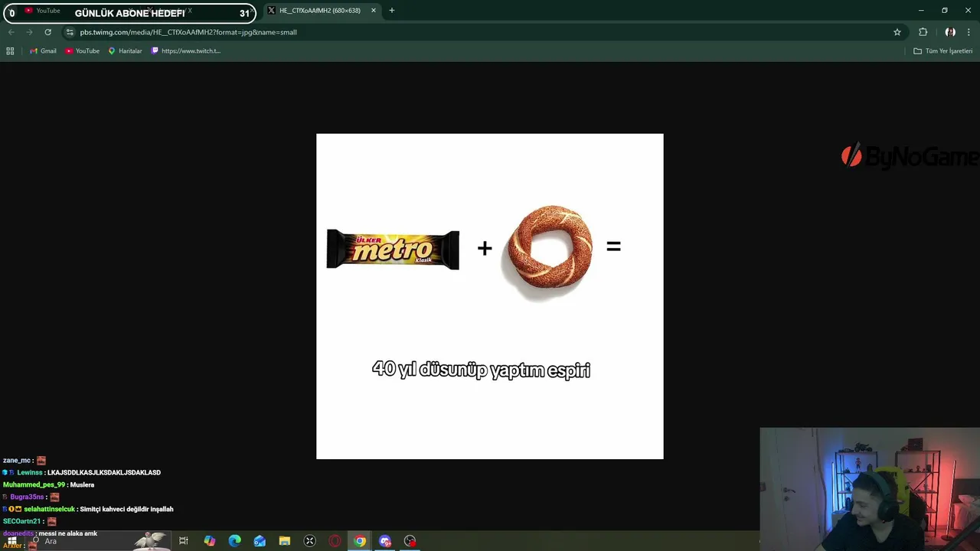Open Chrome three-dot menu

point(969,32)
